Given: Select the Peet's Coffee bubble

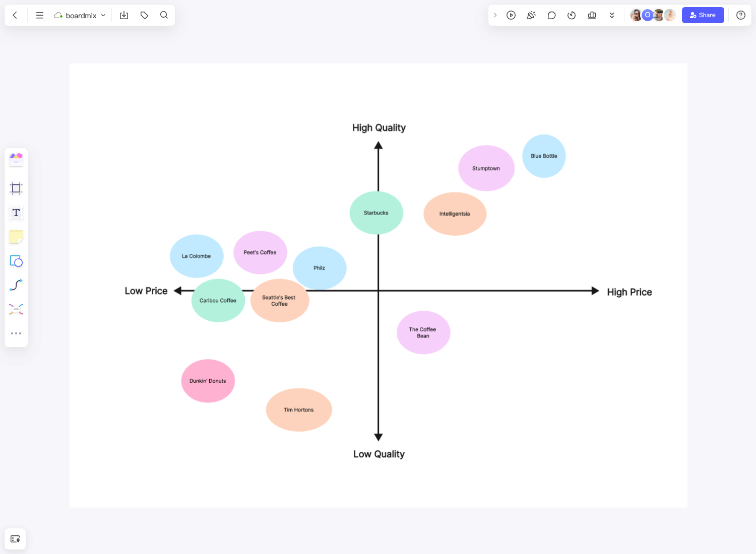Looking at the screenshot, I should pyautogui.click(x=260, y=252).
